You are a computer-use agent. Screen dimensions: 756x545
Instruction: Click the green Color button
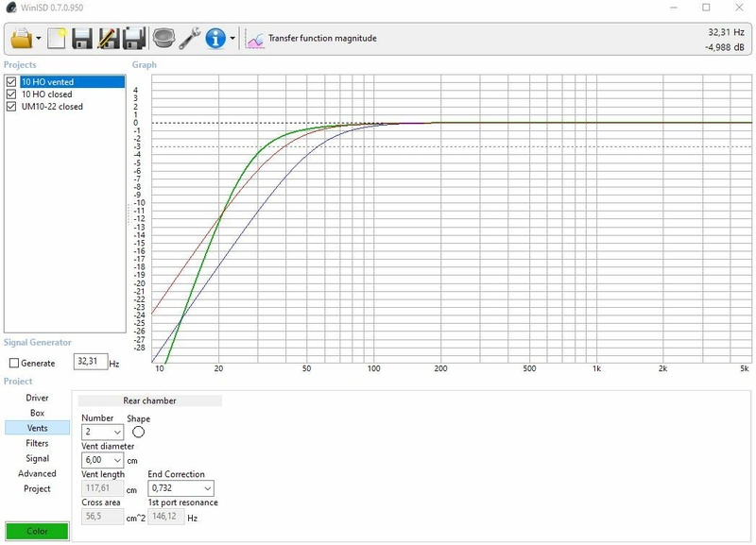pyautogui.click(x=37, y=531)
